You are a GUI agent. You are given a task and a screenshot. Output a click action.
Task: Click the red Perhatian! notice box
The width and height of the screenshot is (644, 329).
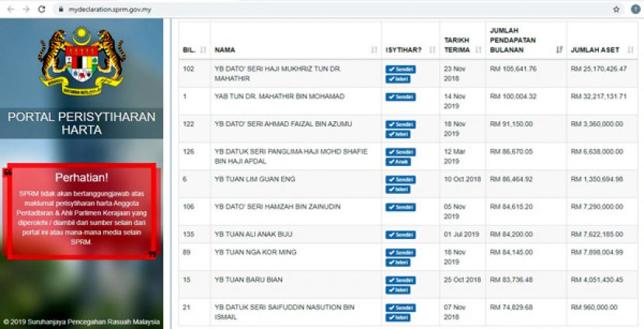click(82, 210)
